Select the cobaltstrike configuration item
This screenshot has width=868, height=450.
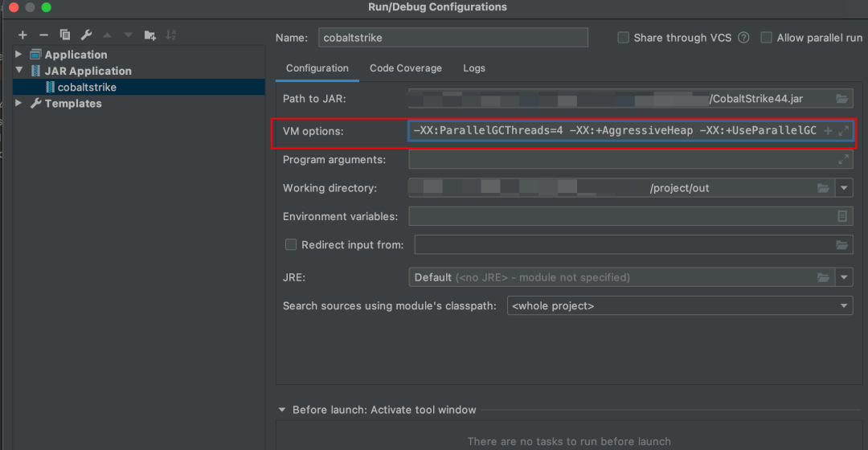click(x=139, y=87)
